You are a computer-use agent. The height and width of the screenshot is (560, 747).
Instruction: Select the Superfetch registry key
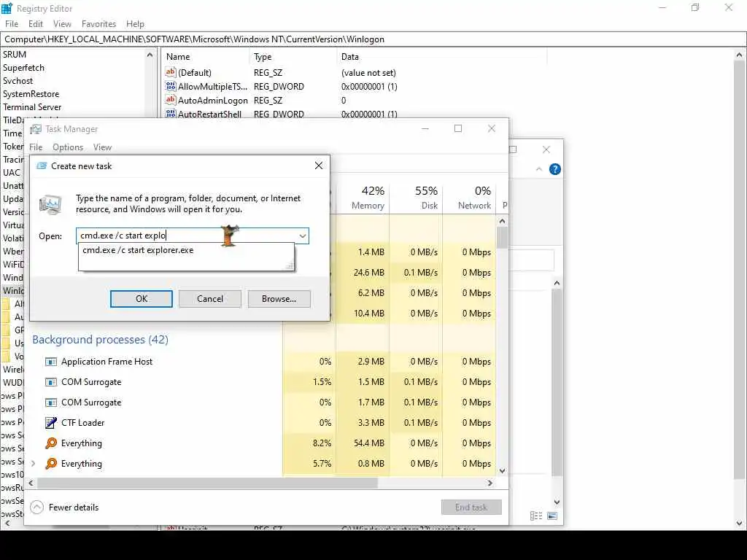click(x=24, y=68)
